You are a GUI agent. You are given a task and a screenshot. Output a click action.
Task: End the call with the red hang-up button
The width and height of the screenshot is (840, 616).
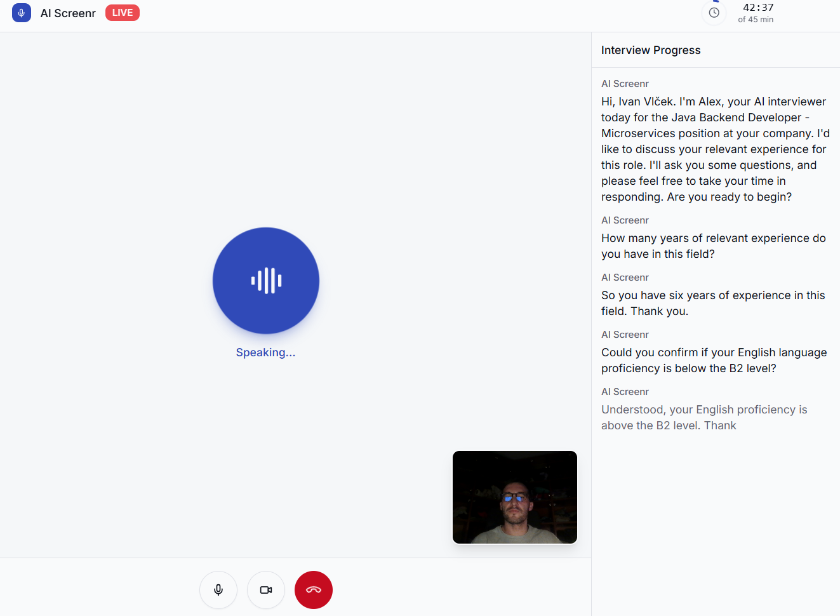point(313,589)
